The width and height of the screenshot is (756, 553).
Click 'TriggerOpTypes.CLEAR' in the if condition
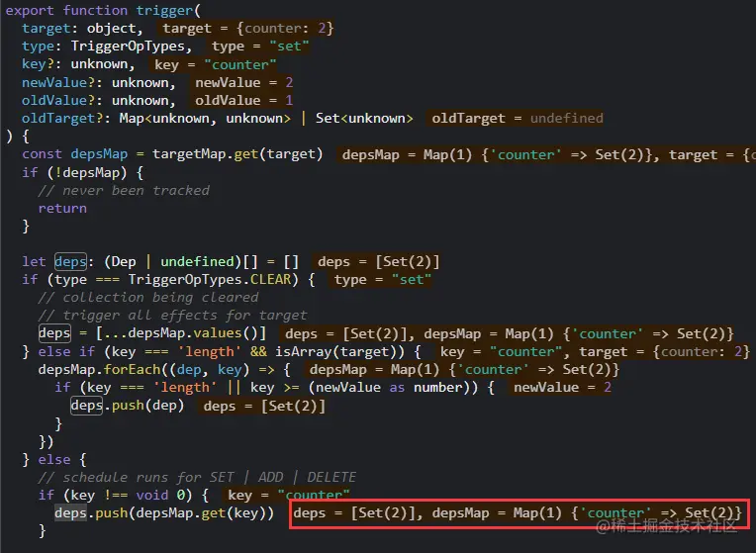(210, 280)
